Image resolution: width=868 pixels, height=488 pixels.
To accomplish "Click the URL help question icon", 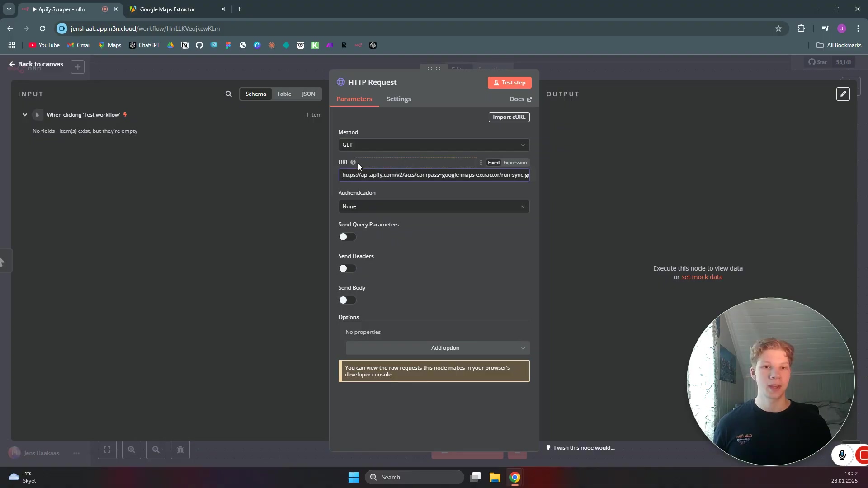I will pyautogui.click(x=353, y=163).
